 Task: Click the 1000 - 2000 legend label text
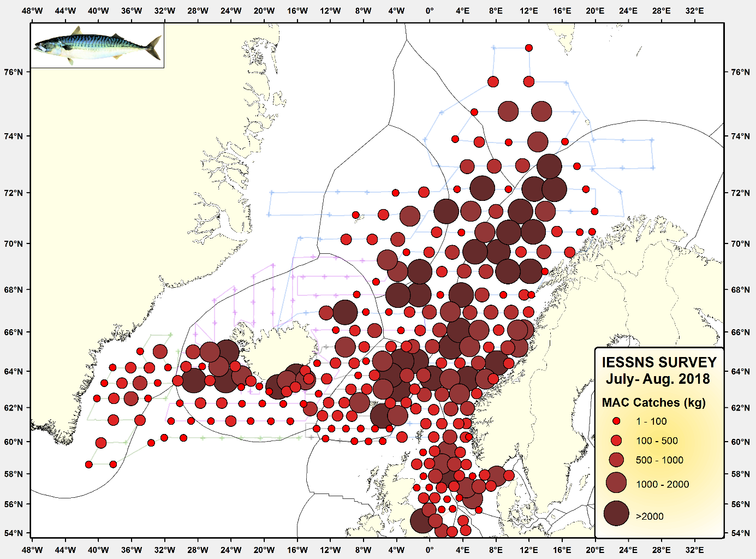pos(662,484)
